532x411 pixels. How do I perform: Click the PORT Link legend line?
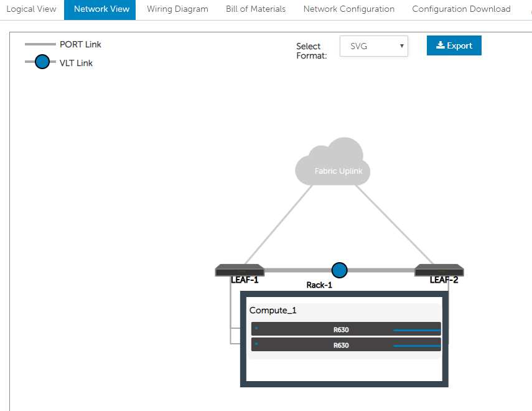(40, 44)
